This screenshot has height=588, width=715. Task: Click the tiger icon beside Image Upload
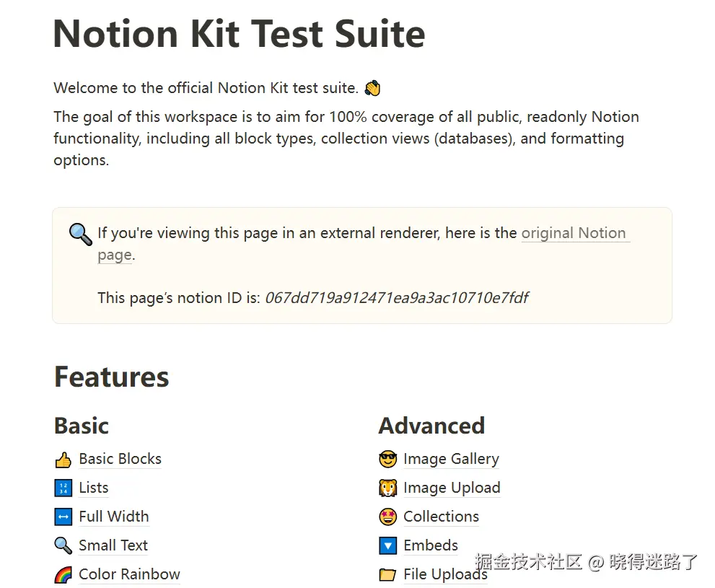click(x=387, y=488)
